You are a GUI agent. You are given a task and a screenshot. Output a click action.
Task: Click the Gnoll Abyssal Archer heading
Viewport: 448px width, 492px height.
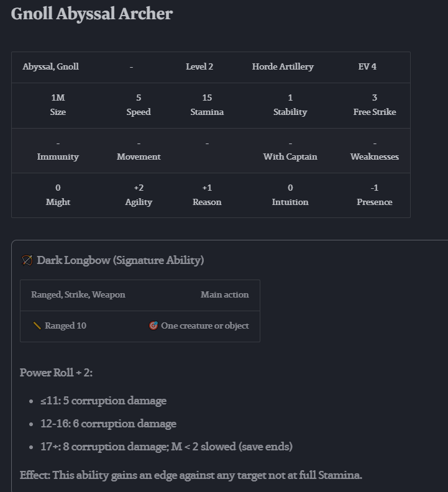pyautogui.click(x=92, y=14)
